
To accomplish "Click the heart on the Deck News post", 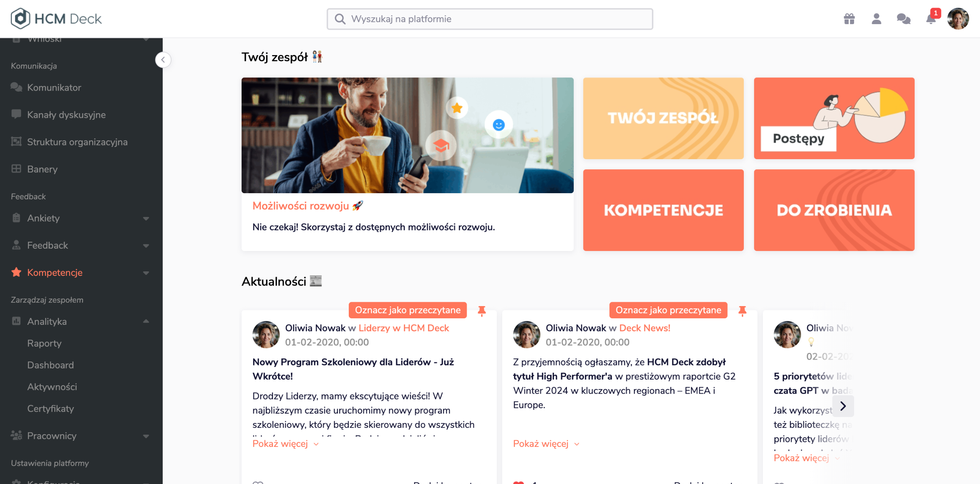I will point(518,482).
